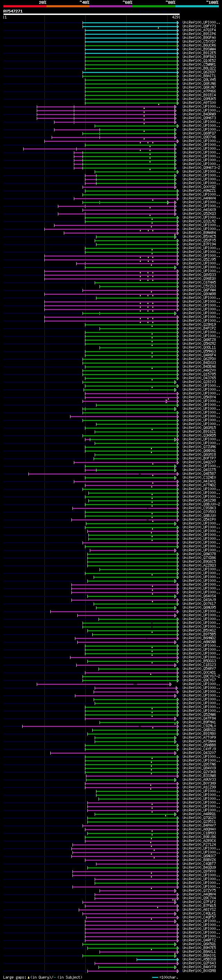Screen dimensions: 222x980
Task: Click on UniRef100_B7FW15
Action: point(199,906)
